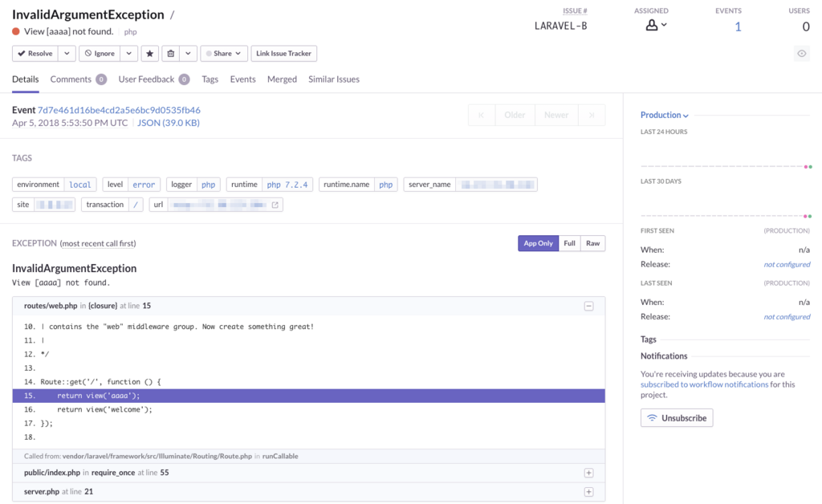Switch to the Details tab
822x504 pixels.
coord(25,79)
